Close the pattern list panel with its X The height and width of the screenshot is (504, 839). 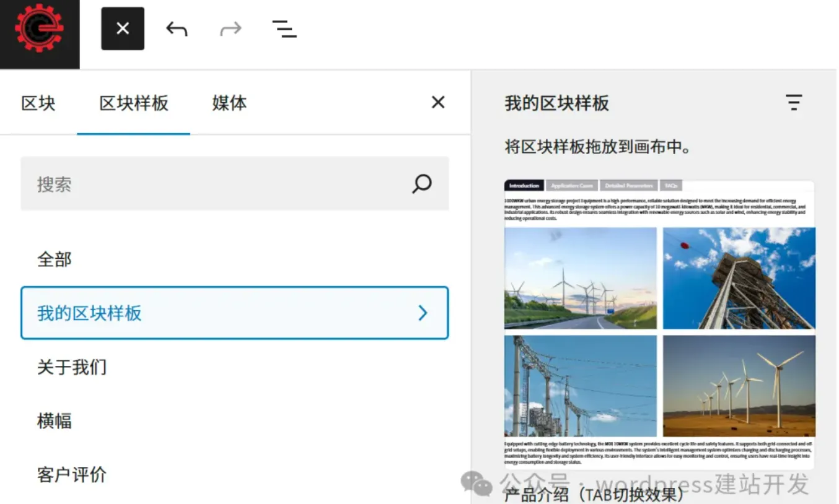coord(438,102)
